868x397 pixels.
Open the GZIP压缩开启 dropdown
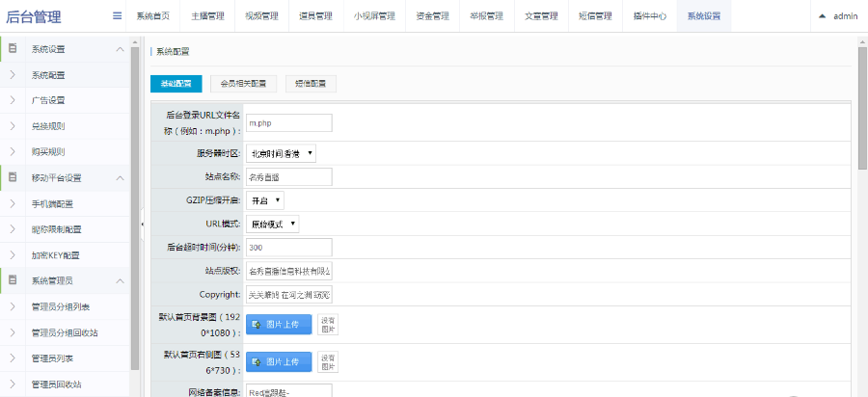pos(265,199)
